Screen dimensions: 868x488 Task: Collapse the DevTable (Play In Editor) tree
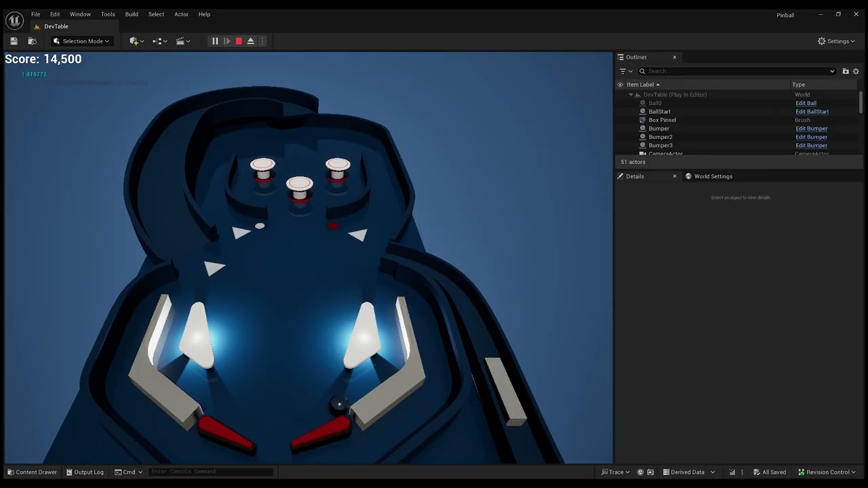click(631, 95)
